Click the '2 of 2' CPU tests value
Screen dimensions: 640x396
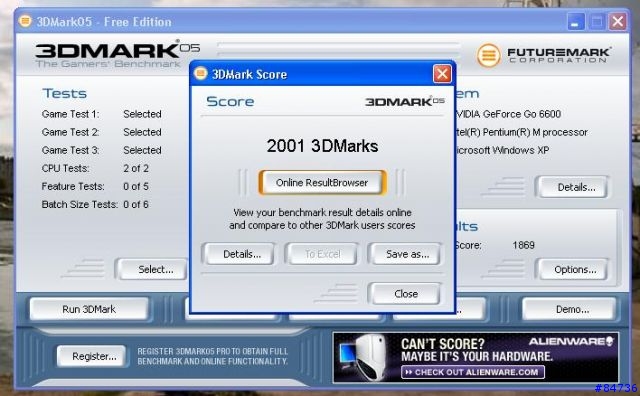pyautogui.click(x=136, y=168)
